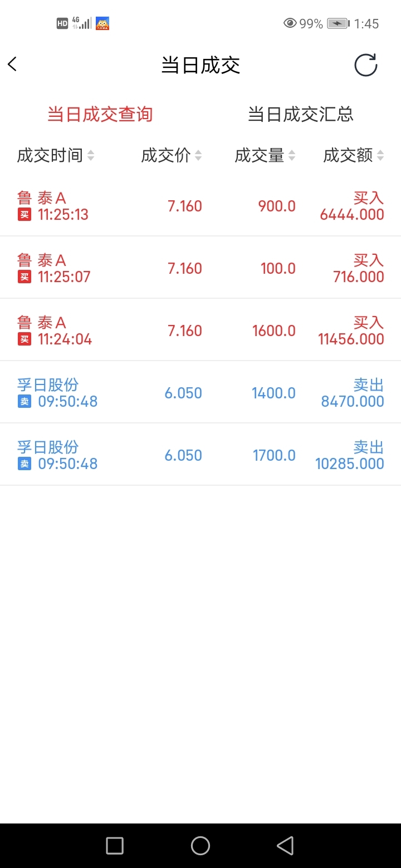Tap the 卖出 label of 10285.000 trade

point(368,447)
